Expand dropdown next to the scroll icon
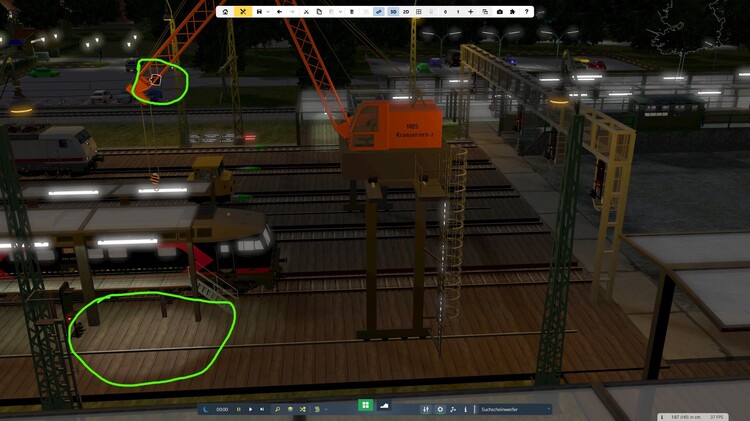This screenshot has height=421, width=750. 326,410
